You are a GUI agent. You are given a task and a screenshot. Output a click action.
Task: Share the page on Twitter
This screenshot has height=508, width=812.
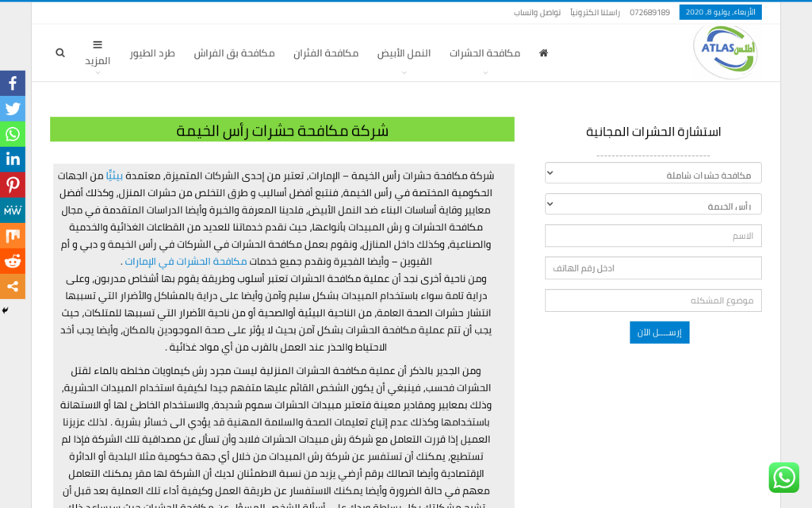(x=13, y=108)
